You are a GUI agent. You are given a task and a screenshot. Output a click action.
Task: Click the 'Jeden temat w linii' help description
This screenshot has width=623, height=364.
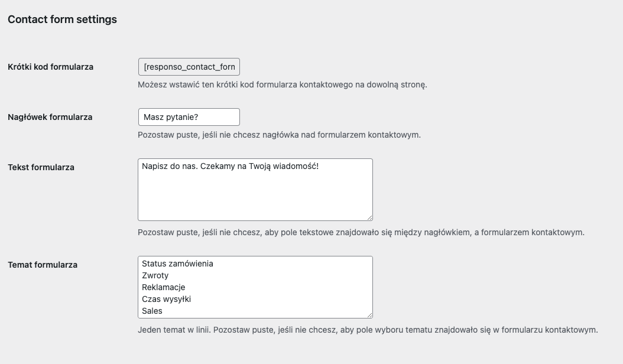[x=368, y=330]
